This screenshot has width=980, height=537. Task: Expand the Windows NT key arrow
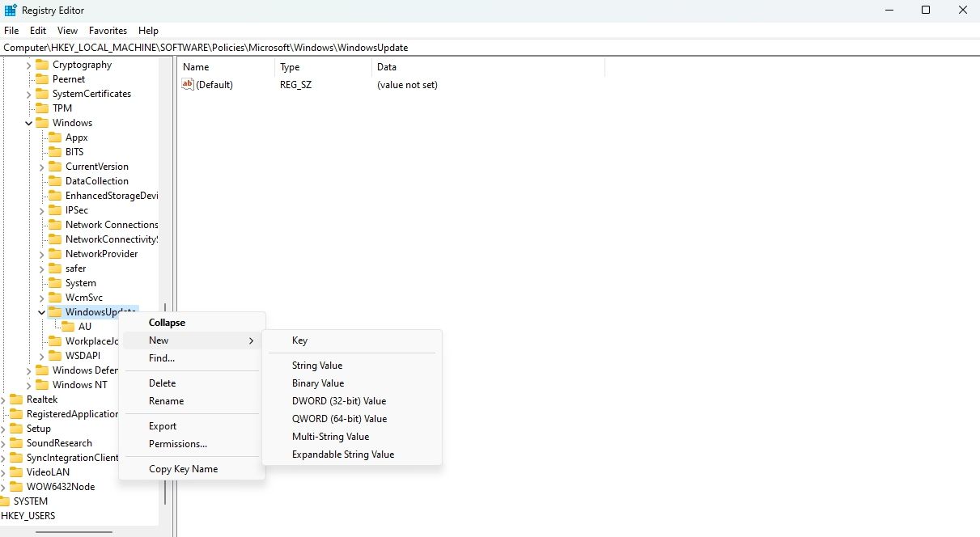(28, 385)
